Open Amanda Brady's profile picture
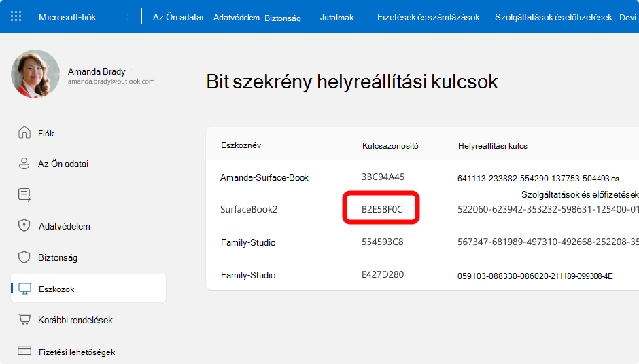 click(35, 74)
